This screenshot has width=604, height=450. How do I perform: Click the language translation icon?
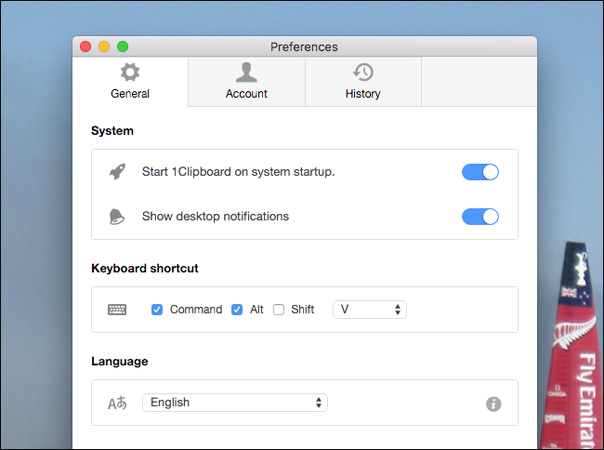coord(117,403)
